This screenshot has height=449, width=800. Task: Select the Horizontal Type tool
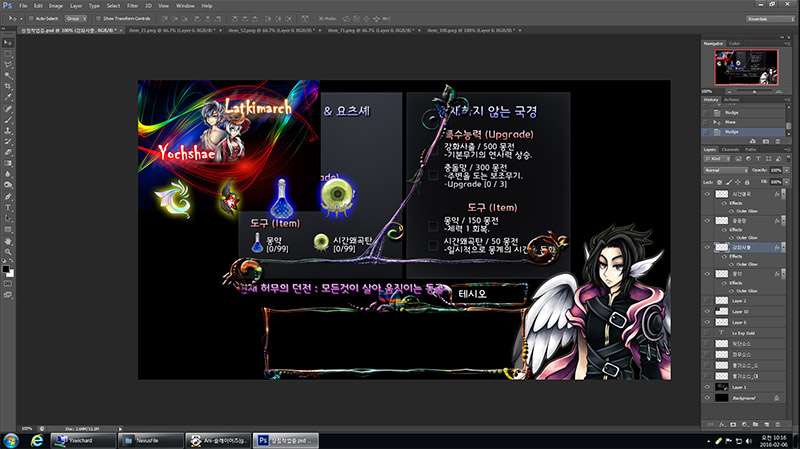pyautogui.click(x=8, y=208)
